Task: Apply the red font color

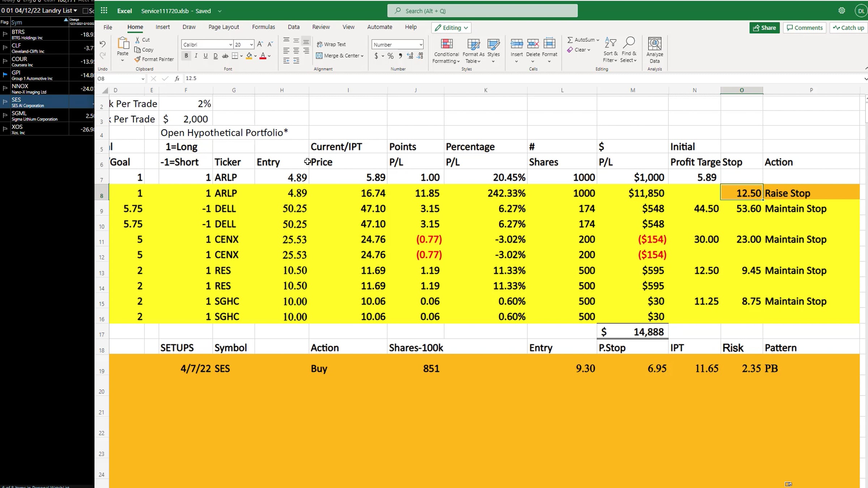Action: 263,56
